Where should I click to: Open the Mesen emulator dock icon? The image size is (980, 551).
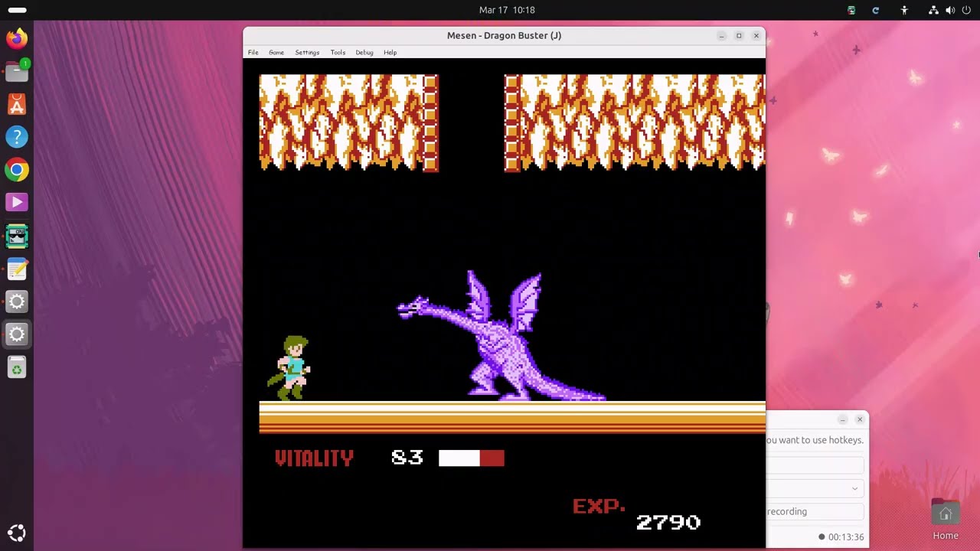[x=17, y=236]
